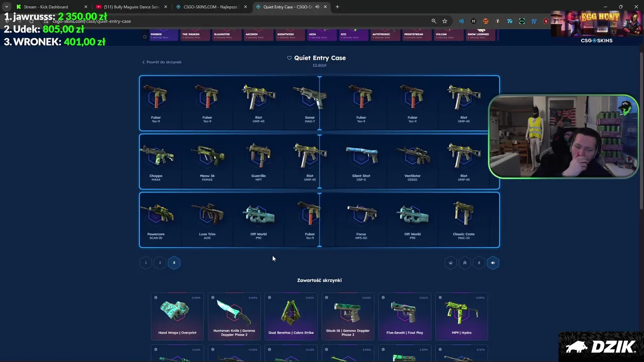Select 3 cases hexagon button
This screenshot has width=644, height=362.
click(174, 262)
